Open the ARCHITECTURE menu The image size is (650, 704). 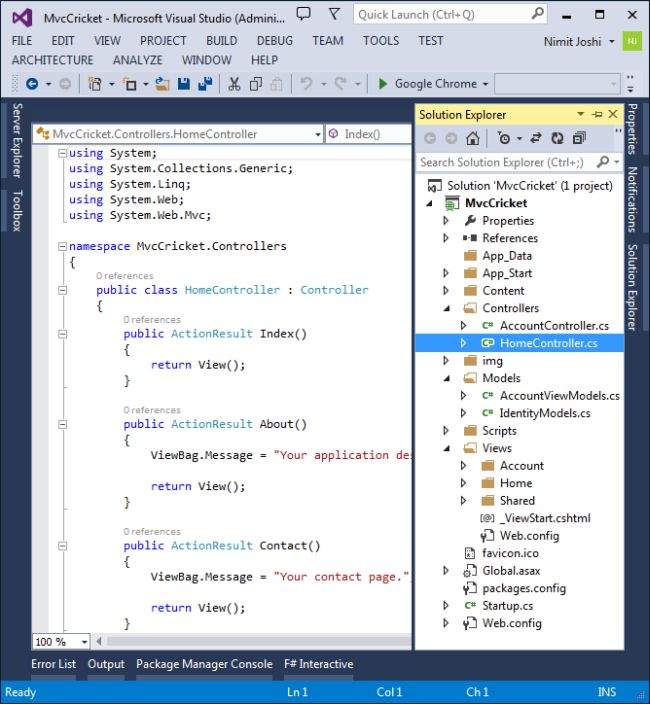coord(53,60)
